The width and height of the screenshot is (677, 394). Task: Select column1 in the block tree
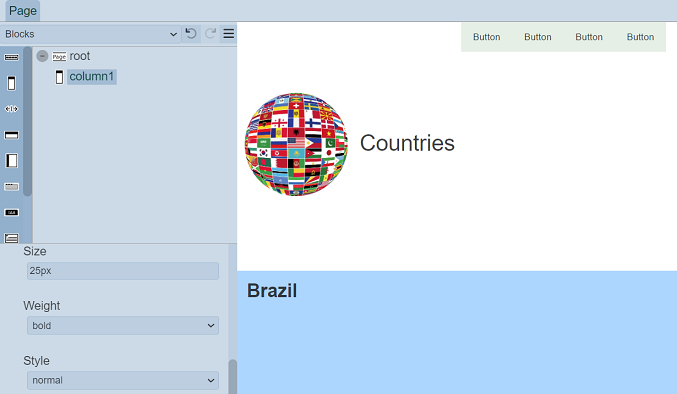click(92, 77)
